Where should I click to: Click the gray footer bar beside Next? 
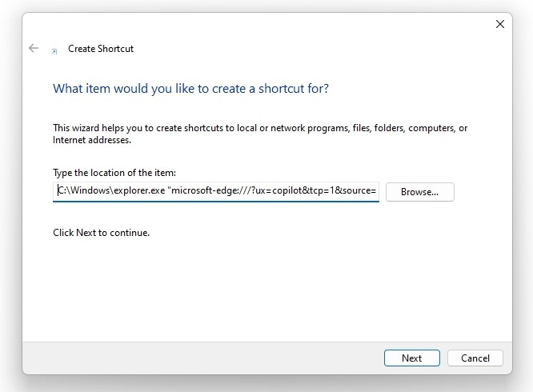203,358
